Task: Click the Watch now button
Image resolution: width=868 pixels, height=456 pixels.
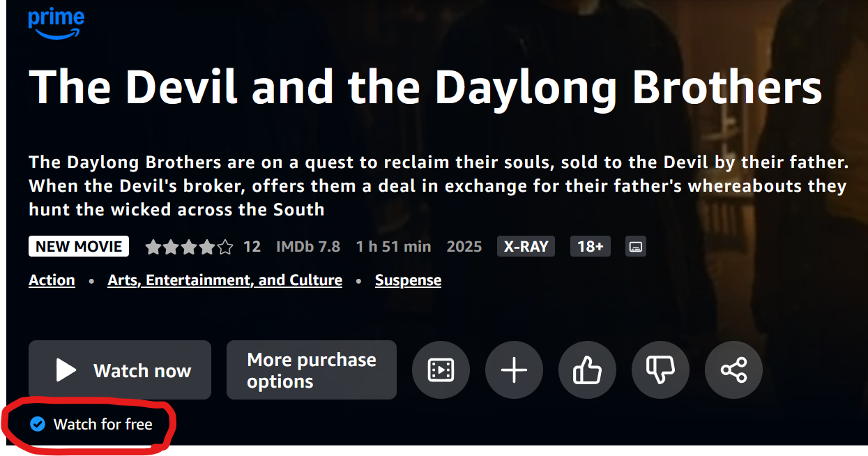Action: (119, 370)
